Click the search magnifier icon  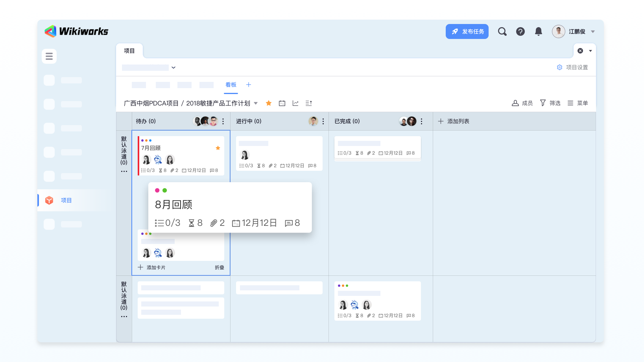pyautogui.click(x=502, y=31)
